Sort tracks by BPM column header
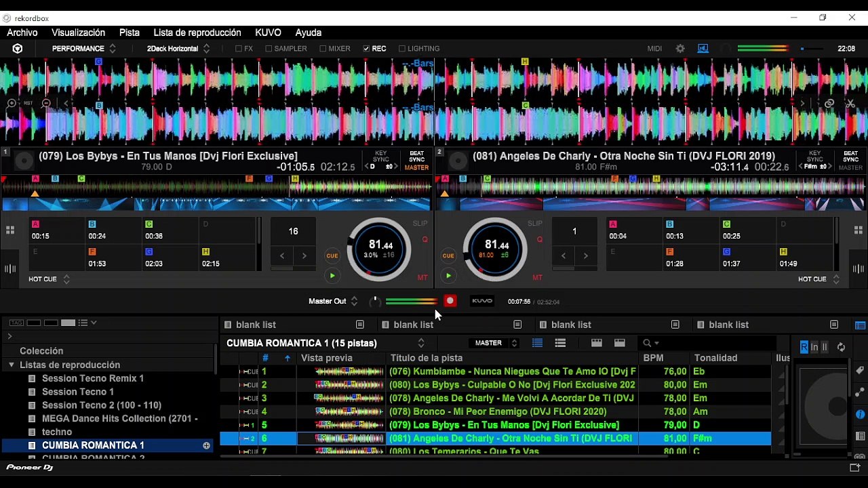The height and width of the screenshot is (488, 868). coord(653,358)
